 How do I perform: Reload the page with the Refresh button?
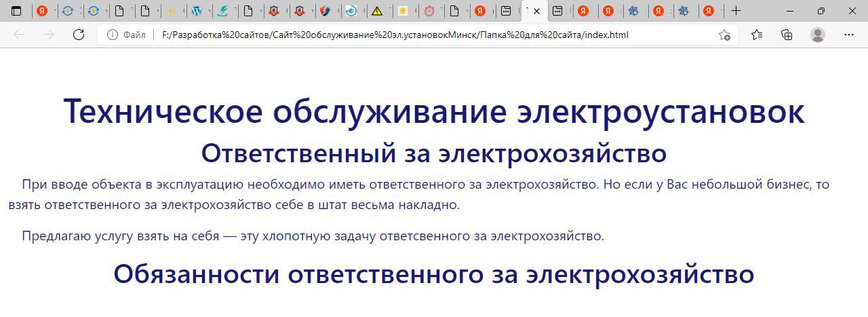(x=79, y=35)
